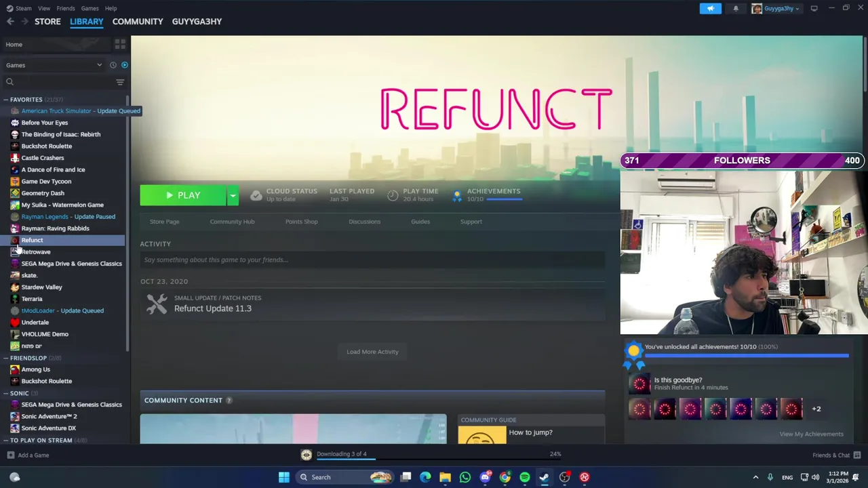Open Refunct Update 11.3 patch notes
This screenshot has width=868, height=488.
(212, 308)
